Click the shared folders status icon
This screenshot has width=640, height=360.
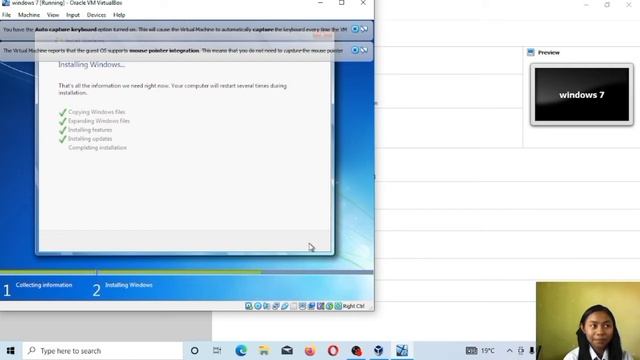click(294, 306)
